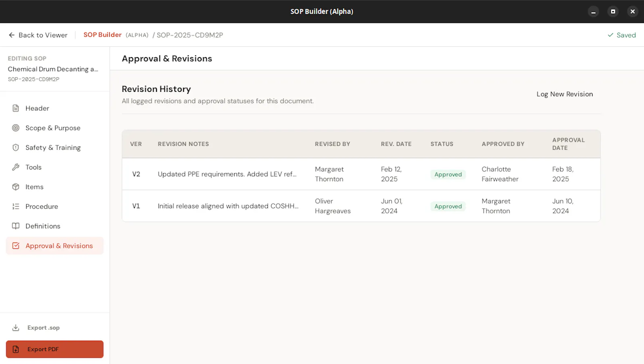Click Oliver Hargreaves reviser cell

tap(333, 206)
